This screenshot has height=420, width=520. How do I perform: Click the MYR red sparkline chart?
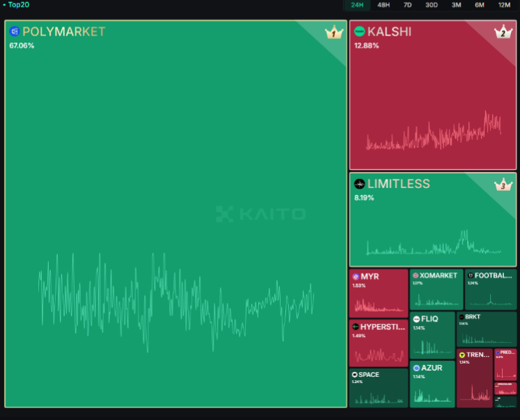[379, 305]
